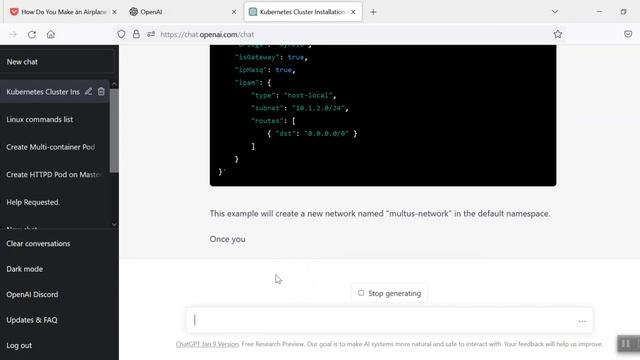Close the OpenAI tab
Viewport: 640px width, 360px height.
click(234, 12)
